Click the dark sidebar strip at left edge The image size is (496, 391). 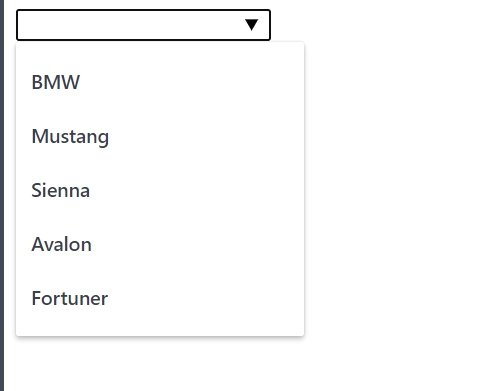[x=2, y=195]
